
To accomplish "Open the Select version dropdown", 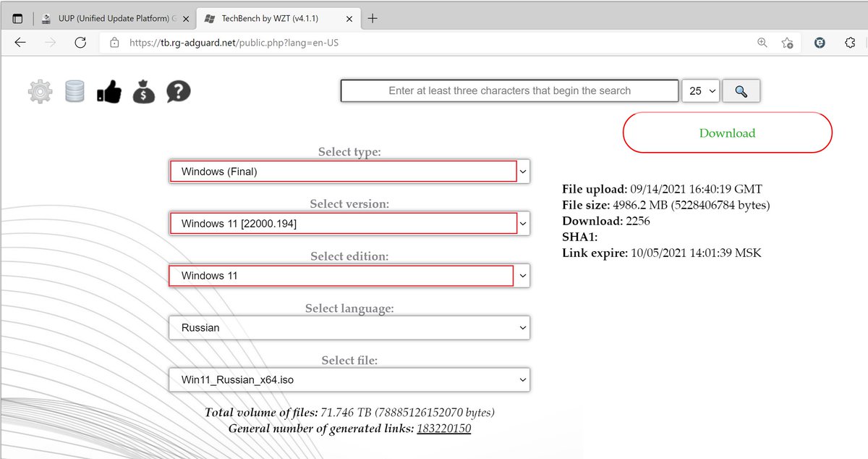I will coord(349,224).
